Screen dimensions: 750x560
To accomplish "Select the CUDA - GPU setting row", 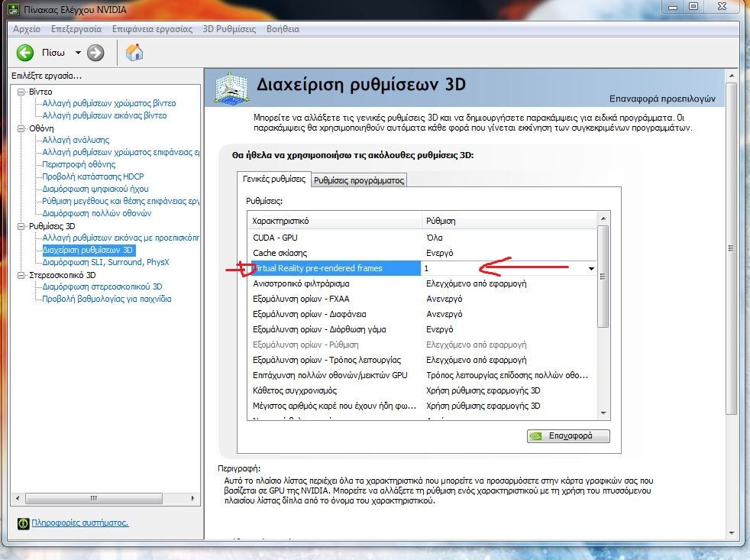I will point(422,238).
